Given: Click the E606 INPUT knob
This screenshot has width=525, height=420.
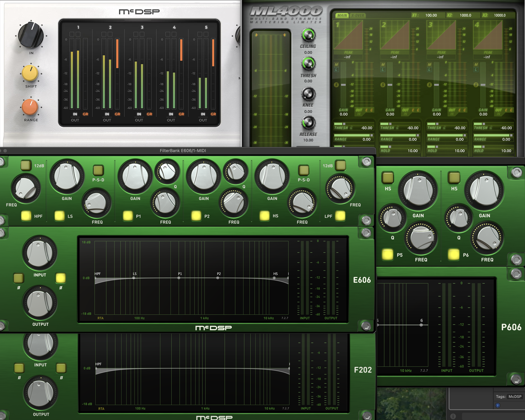Looking at the screenshot, I should [x=39, y=253].
